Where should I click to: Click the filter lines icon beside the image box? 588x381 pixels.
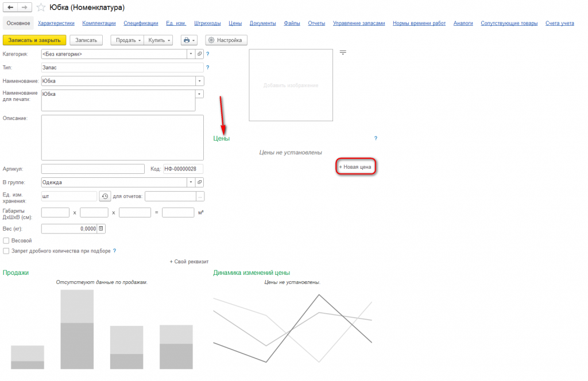click(343, 53)
